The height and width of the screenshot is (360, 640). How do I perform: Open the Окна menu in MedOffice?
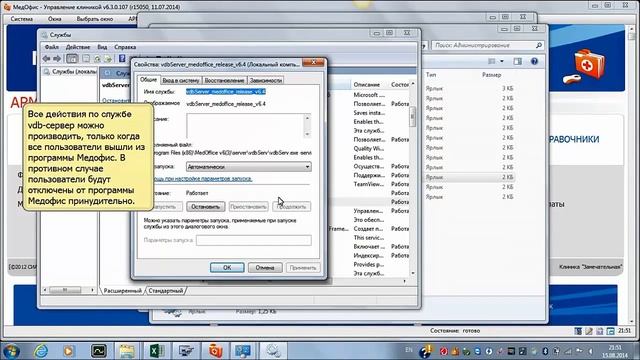[x=54, y=19]
